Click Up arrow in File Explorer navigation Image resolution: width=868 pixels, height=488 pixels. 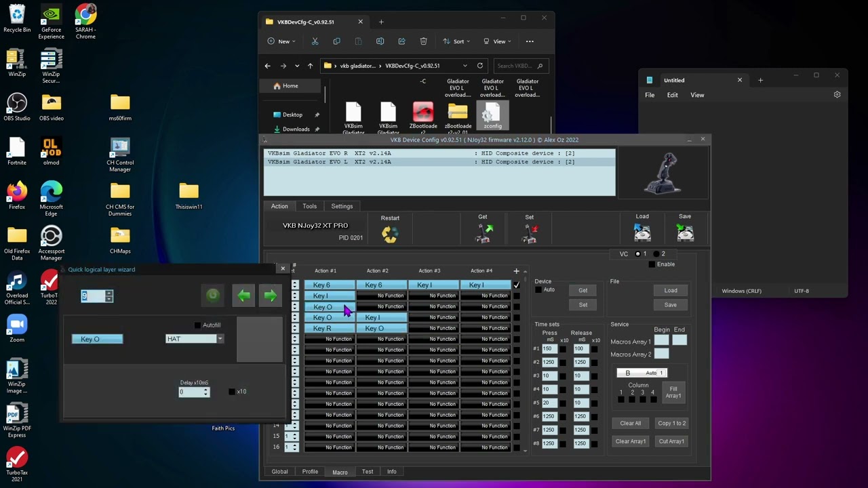pos(310,66)
